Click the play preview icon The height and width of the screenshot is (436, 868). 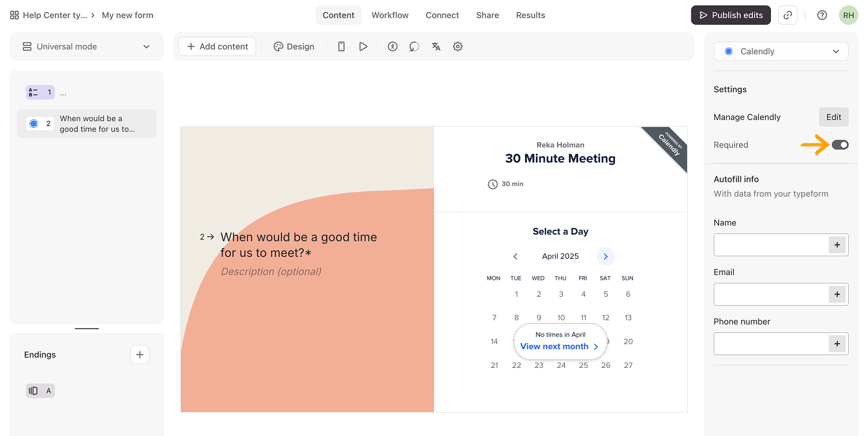[363, 46]
